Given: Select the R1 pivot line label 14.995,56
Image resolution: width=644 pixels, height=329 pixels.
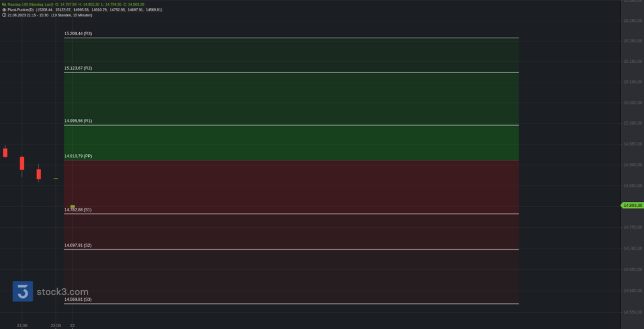Looking at the screenshot, I should click(x=78, y=120).
